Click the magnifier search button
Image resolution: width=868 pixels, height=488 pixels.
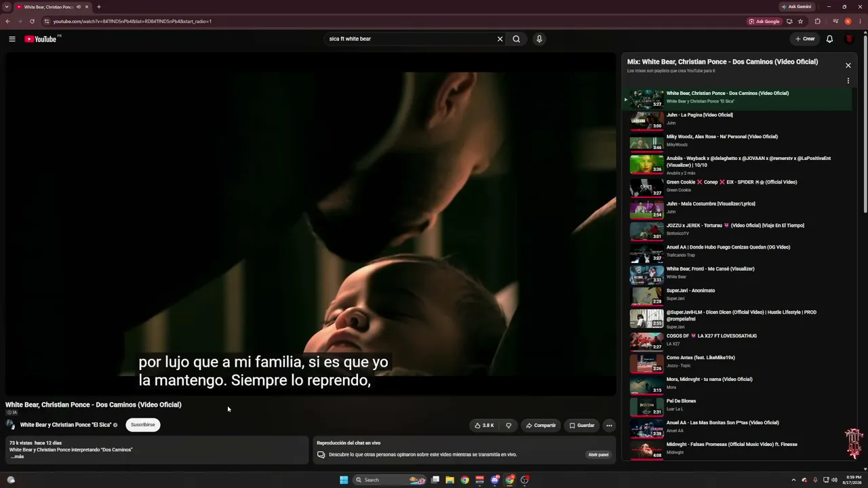click(517, 39)
